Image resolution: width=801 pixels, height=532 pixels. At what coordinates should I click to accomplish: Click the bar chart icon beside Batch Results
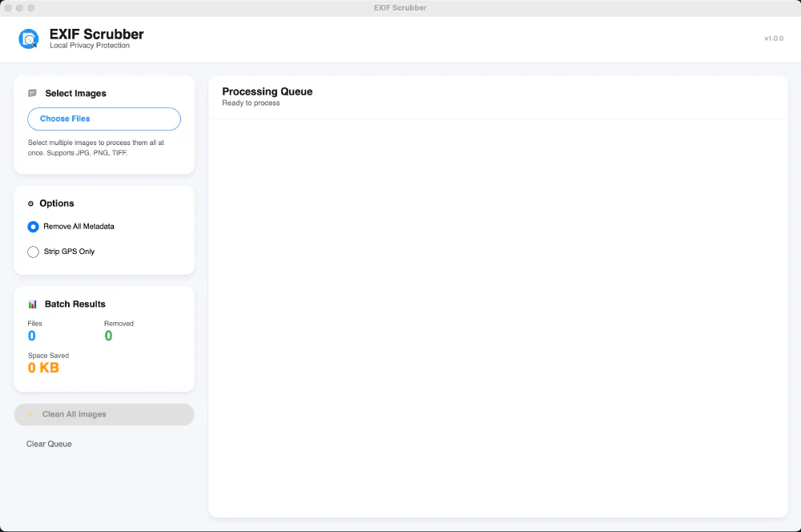[x=32, y=304]
